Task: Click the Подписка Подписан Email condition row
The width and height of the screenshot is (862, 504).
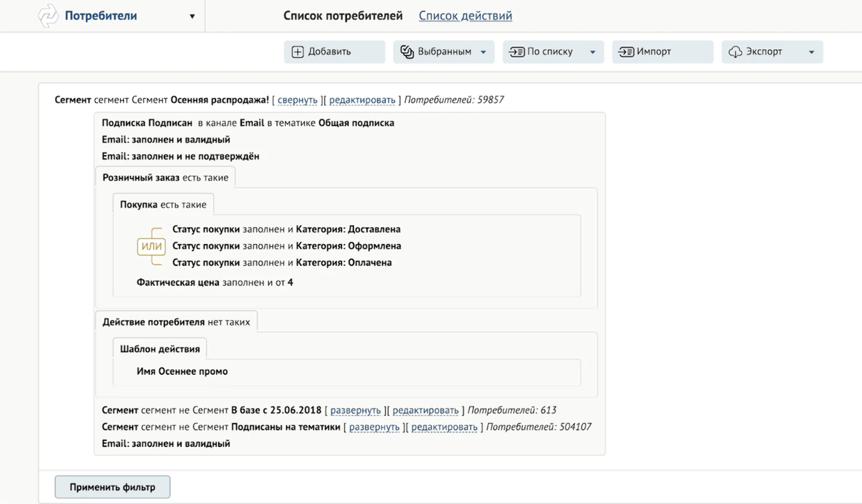Action: tap(248, 123)
